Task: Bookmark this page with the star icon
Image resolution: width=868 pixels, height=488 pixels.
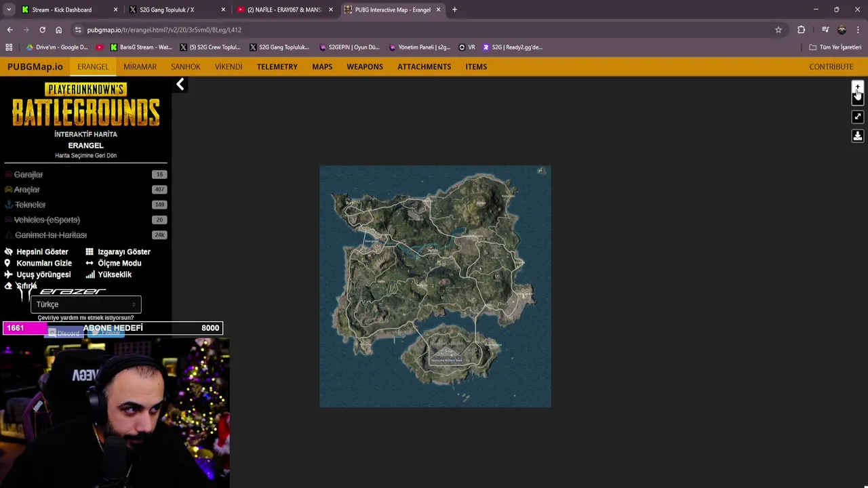Action: click(778, 30)
